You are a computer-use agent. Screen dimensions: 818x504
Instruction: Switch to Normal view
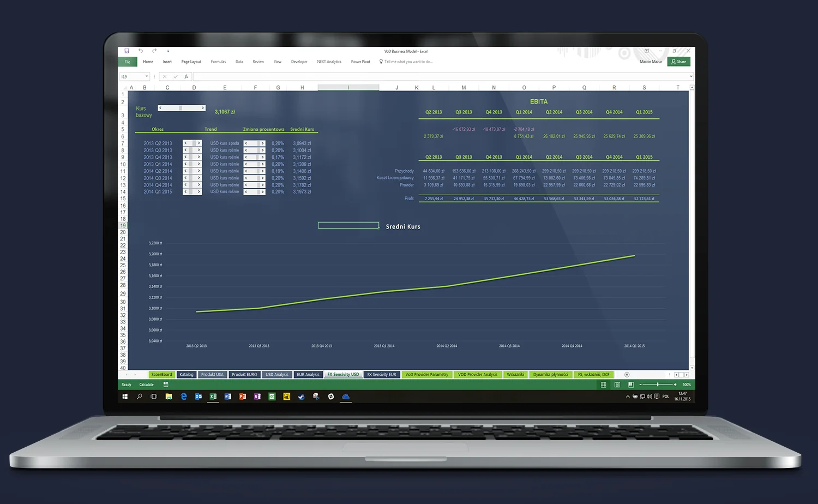(604, 385)
